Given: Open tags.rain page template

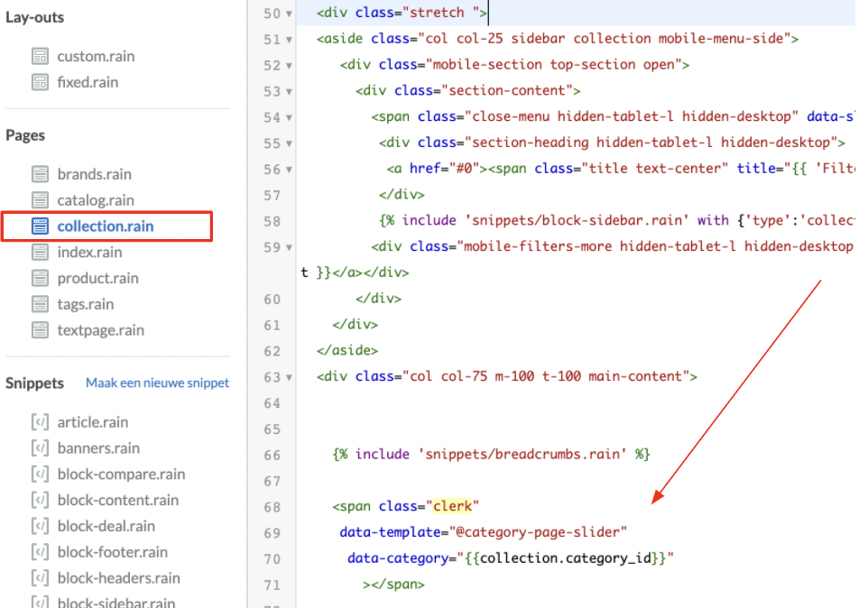Looking at the screenshot, I should pyautogui.click(x=86, y=305).
